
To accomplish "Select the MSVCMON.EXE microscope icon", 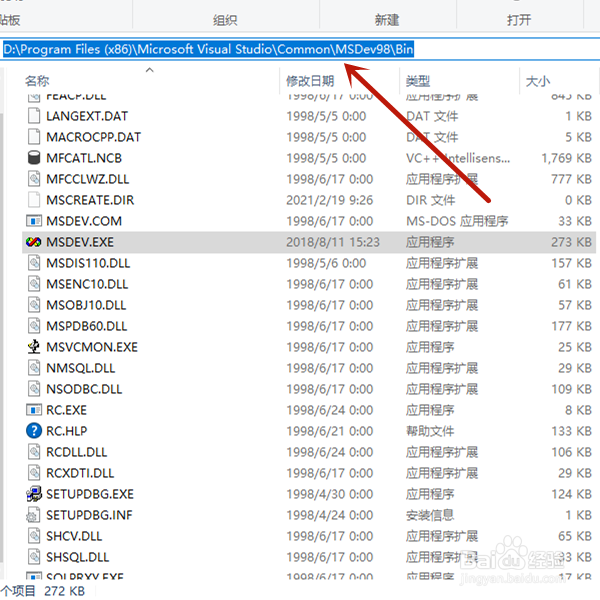I will (34, 347).
